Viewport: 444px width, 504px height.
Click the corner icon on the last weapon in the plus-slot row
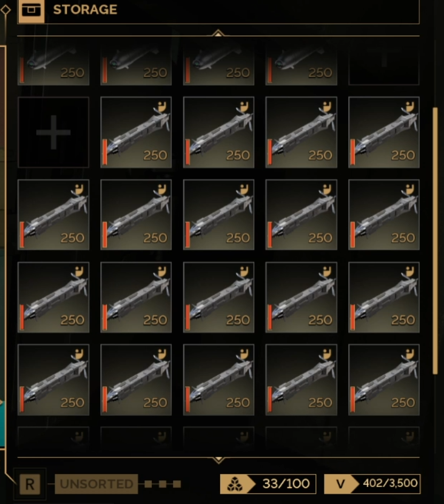409,107
